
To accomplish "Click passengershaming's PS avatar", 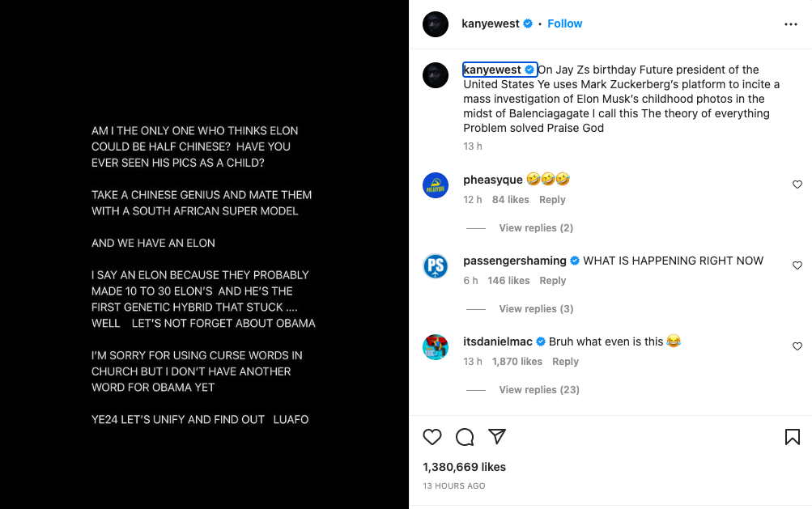I will [436, 266].
